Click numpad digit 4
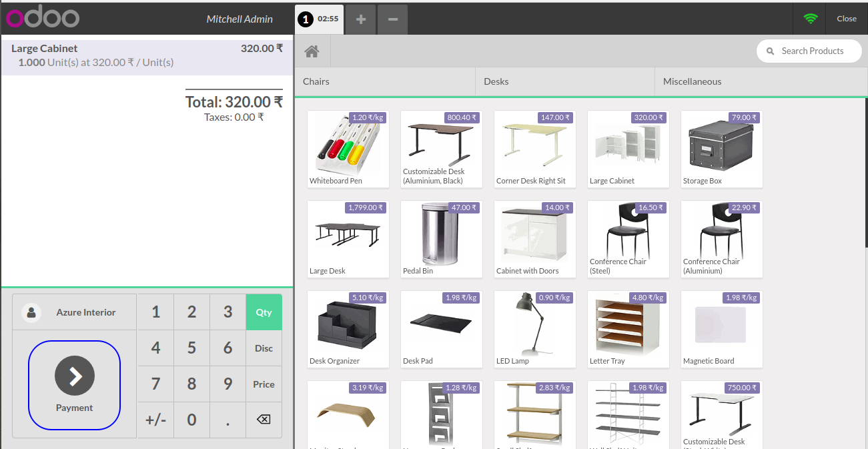This screenshot has height=449, width=868. click(x=155, y=348)
